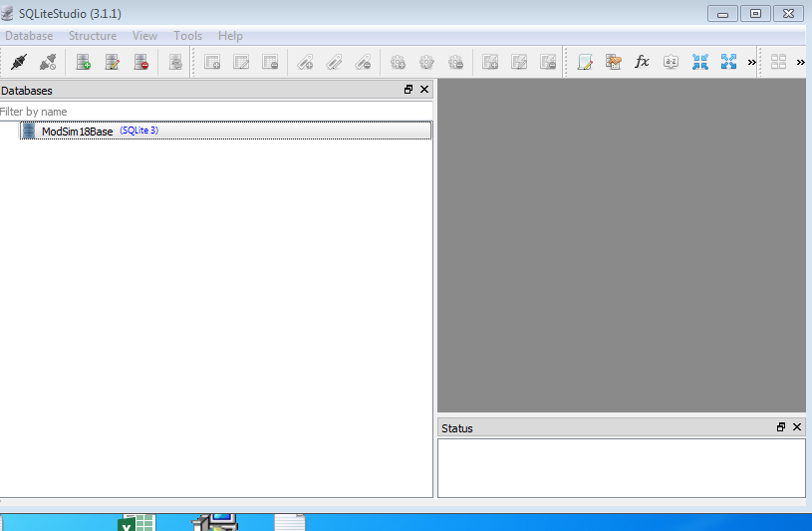
Task: Float the Status panel
Action: 781,426
